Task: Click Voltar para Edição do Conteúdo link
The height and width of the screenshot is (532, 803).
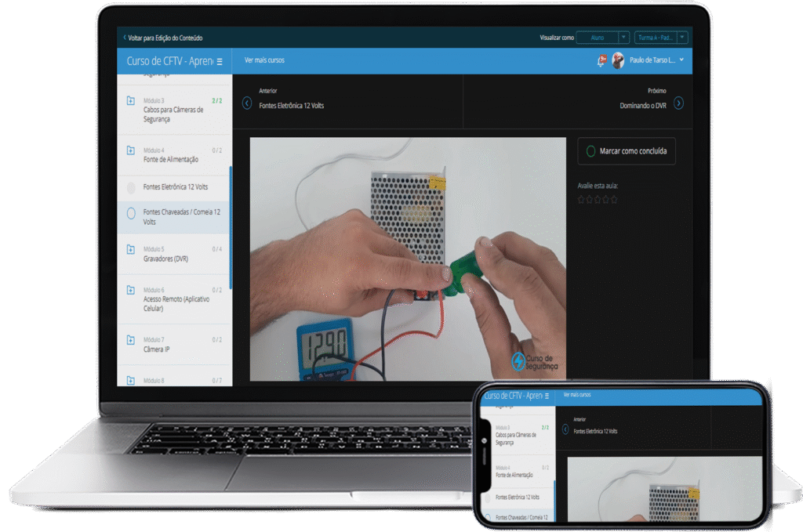Action: (165, 38)
